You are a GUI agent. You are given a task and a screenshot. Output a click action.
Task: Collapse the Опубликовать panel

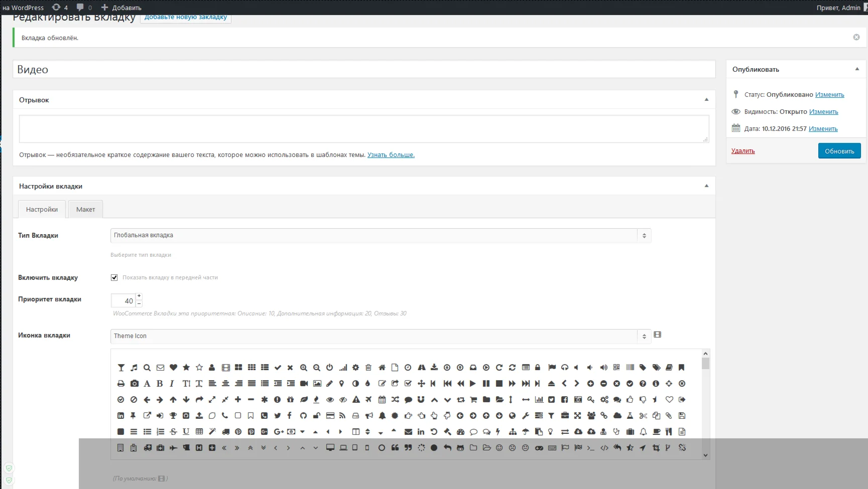(857, 69)
